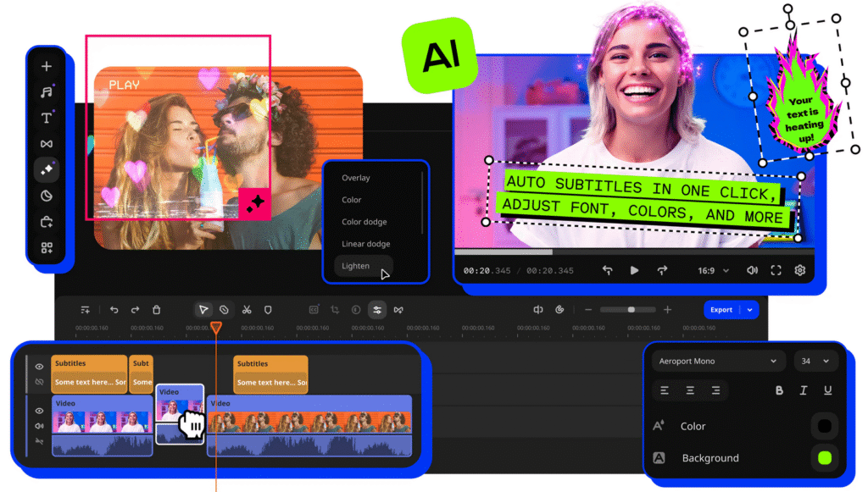Select Lighten from the blend mode menu
This screenshot has width=868, height=492.
coord(354,266)
